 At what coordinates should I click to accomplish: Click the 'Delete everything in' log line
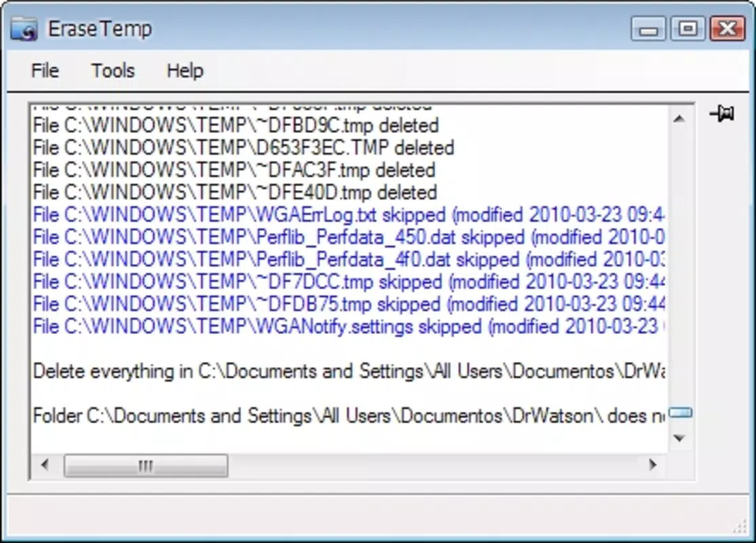point(349,371)
